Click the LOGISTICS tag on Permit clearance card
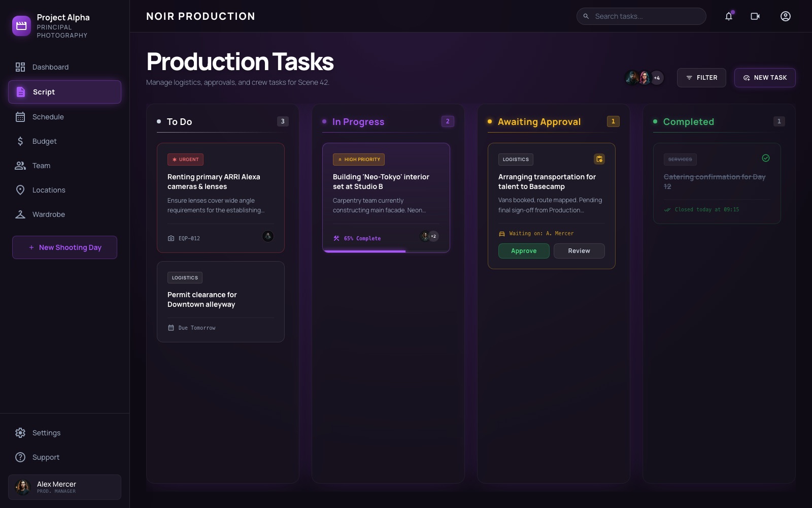This screenshot has height=508, width=812. (185, 278)
